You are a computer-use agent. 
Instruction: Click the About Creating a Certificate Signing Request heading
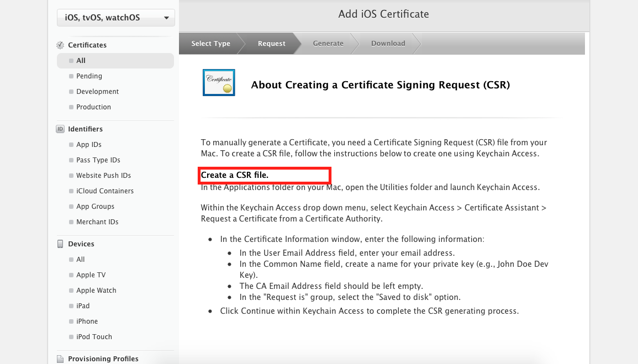coord(380,85)
